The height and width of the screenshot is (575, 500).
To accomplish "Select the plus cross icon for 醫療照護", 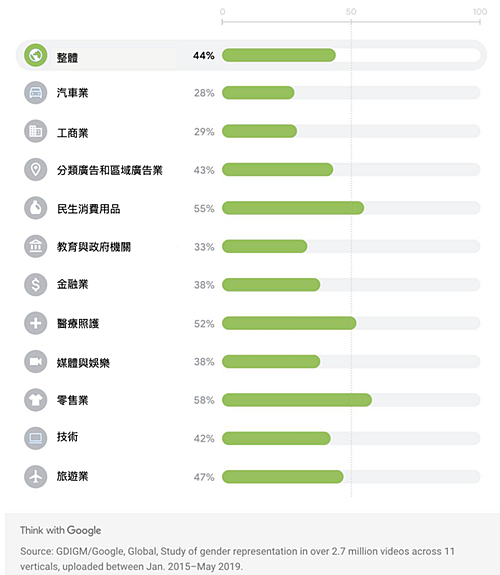I will [x=36, y=323].
